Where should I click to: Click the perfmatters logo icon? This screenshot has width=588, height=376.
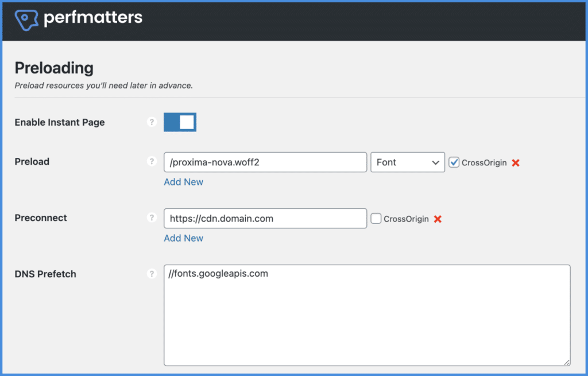pos(26,20)
